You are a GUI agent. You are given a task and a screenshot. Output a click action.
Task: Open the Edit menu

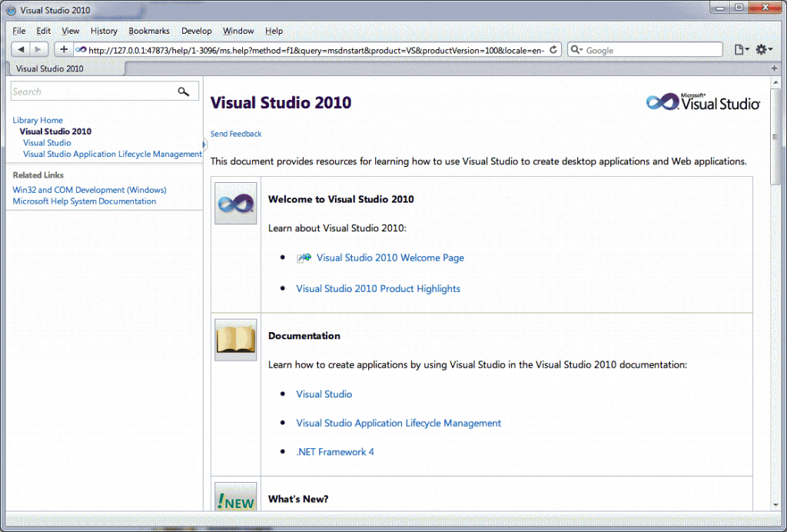[x=44, y=31]
